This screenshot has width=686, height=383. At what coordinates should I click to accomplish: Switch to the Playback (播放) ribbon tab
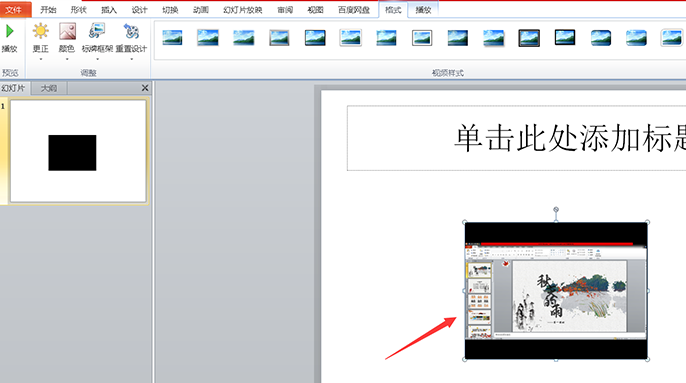tap(423, 10)
